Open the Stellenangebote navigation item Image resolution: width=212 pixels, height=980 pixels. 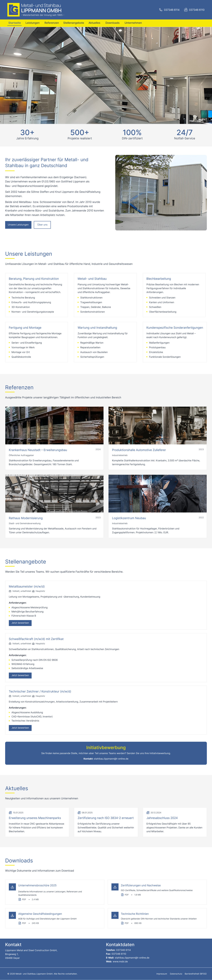pyautogui.click(x=74, y=23)
